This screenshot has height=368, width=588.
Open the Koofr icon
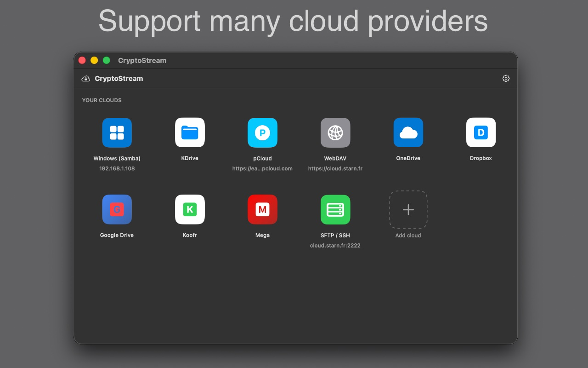pyautogui.click(x=190, y=209)
